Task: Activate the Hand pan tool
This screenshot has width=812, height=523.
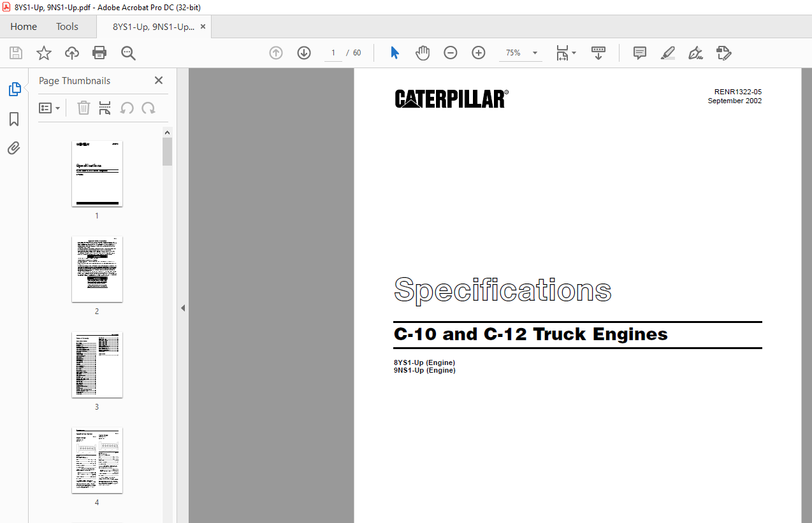Action: coord(423,53)
